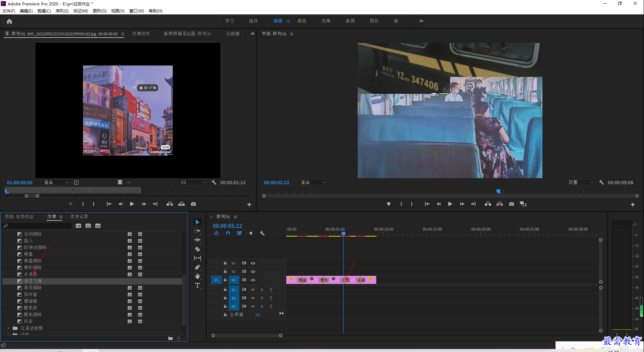
Task: Switch to 项目: 垃圾作业 tab
Action: click(x=19, y=216)
